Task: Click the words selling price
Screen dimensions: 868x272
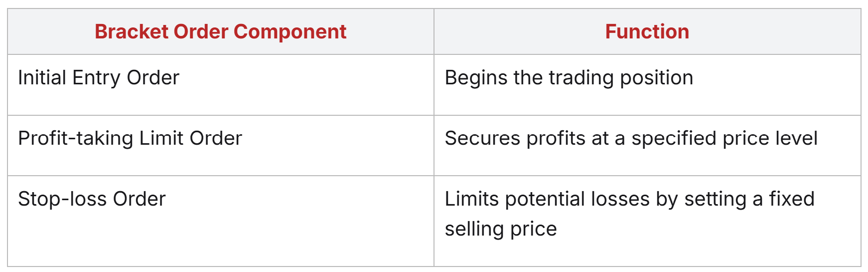Action: click(501, 229)
